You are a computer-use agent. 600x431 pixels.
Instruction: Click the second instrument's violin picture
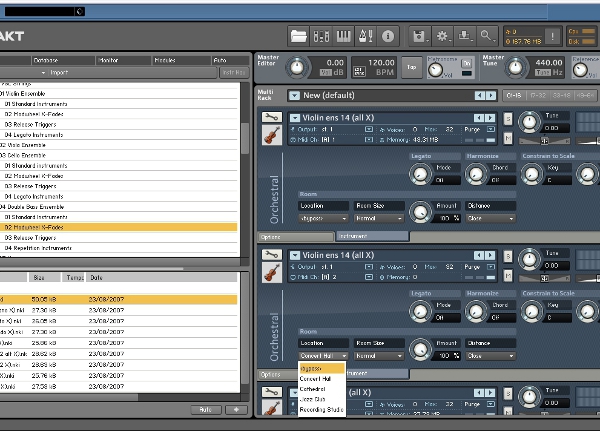click(272, 273)
